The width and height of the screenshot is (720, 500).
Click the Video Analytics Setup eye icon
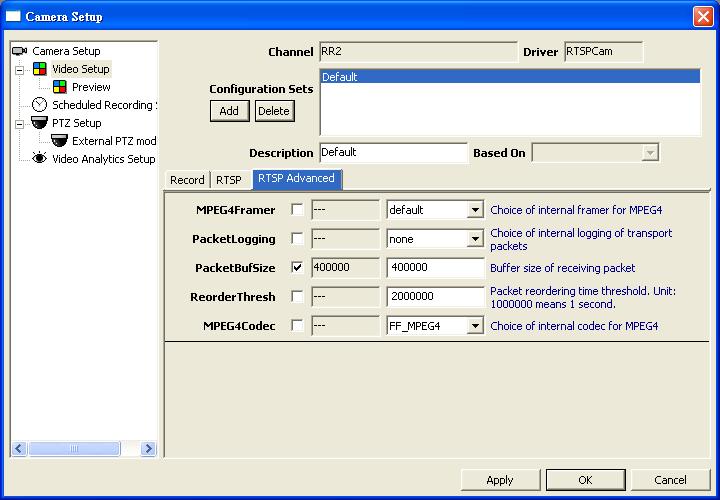coord(39,159)
